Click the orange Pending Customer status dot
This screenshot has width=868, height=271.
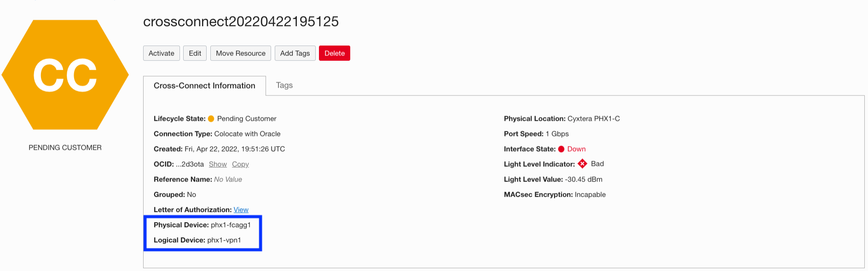tap(211, 119)
